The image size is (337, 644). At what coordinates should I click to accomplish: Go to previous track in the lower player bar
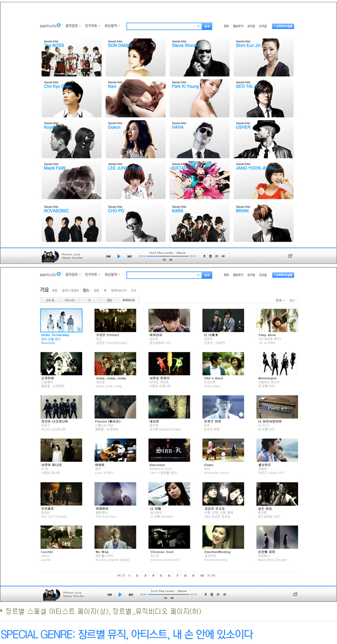click(x=109, y=594)
